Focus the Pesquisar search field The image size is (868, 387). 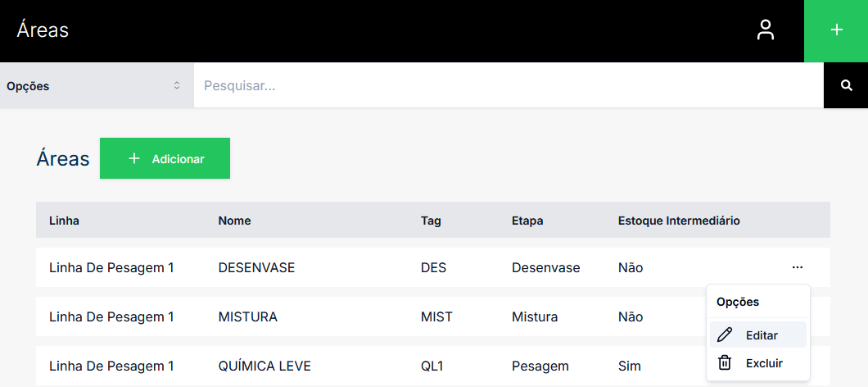[508, 85]
